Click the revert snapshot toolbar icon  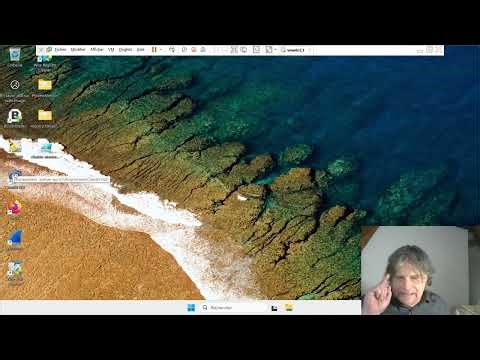[194, 50]
